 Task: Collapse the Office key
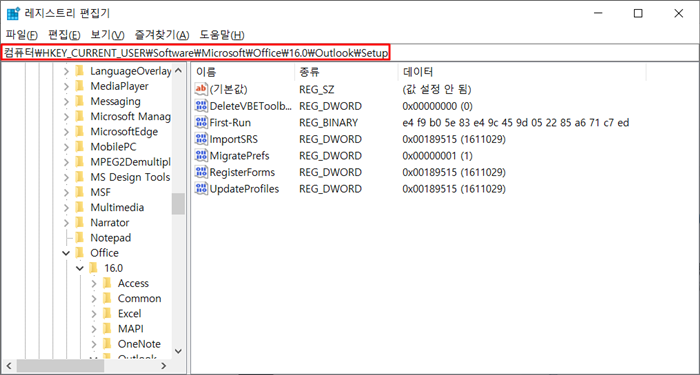67,253
